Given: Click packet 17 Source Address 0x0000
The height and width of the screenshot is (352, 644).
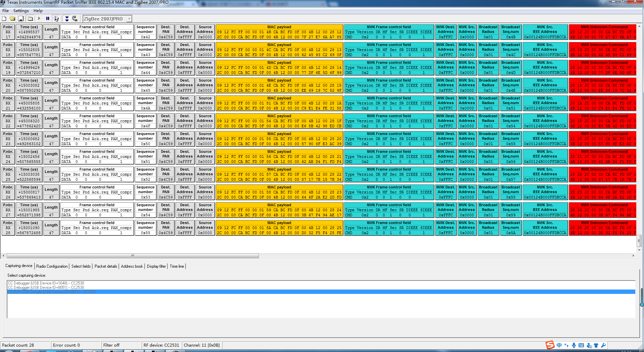Looking at the screenshot, I should pyautogui.click(x=205, y=32).
